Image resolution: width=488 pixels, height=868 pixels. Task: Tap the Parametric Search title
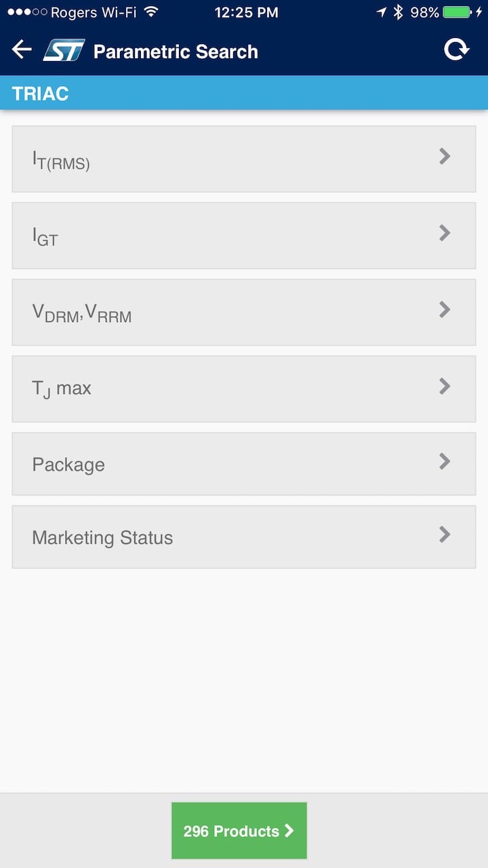[176, 52]
